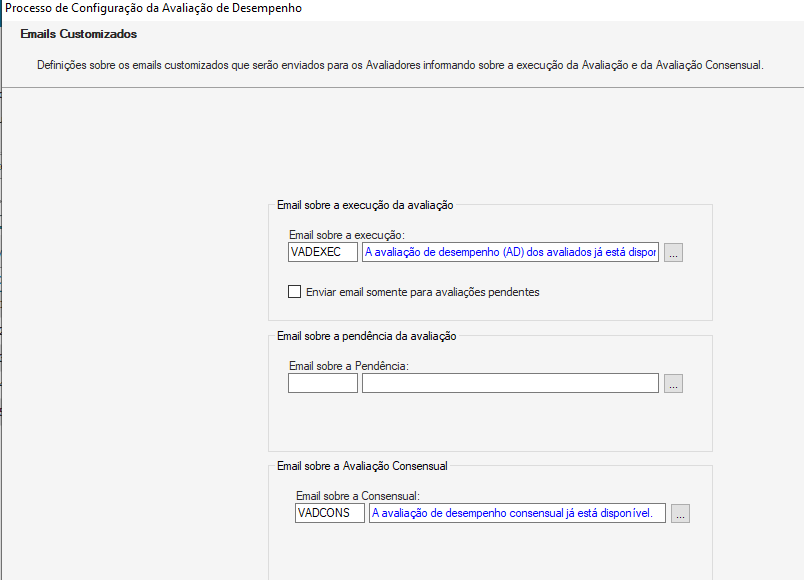Focus the empty Pendência description field
Screen dimensions: 804x580
click(x=510, y=383)
